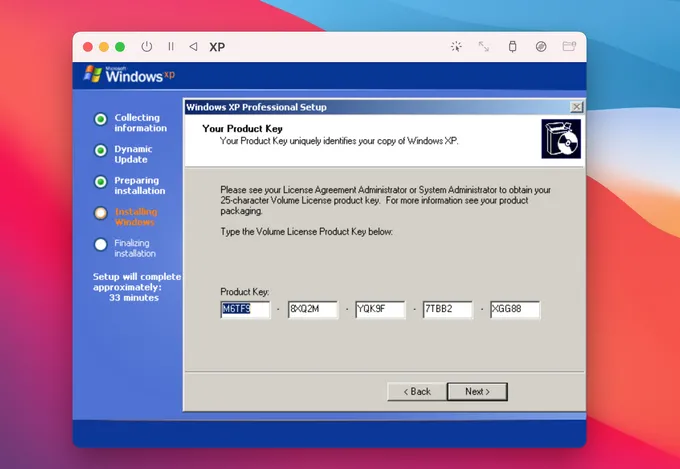680x469 pixels.
Task: Click the power icon in VM toolbar
Action: 147,46
